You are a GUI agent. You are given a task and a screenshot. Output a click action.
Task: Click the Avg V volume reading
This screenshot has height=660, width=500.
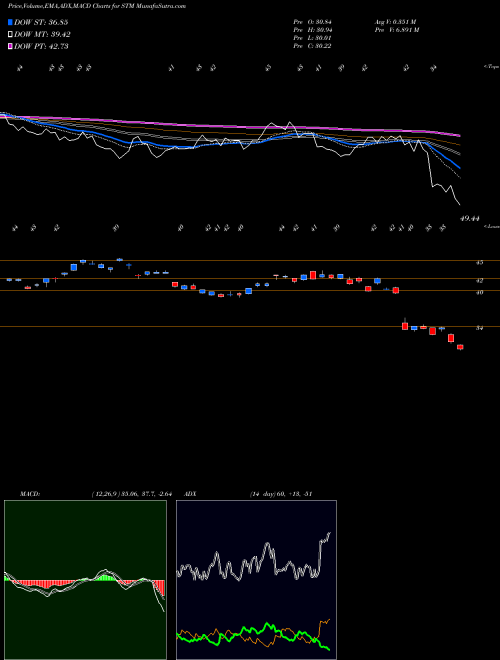click(395, 22)
